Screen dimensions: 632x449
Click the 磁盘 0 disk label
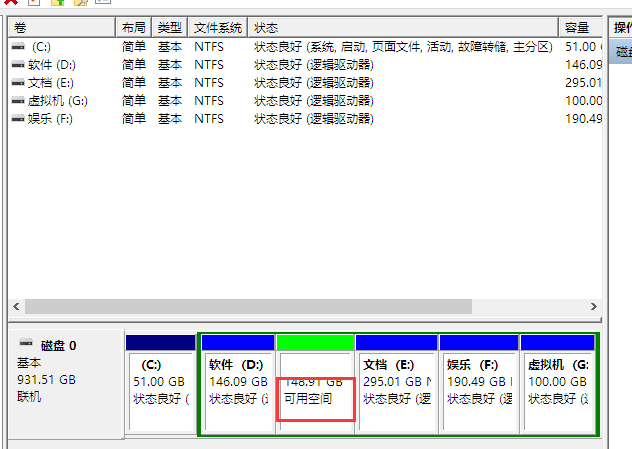click(58, 346)
